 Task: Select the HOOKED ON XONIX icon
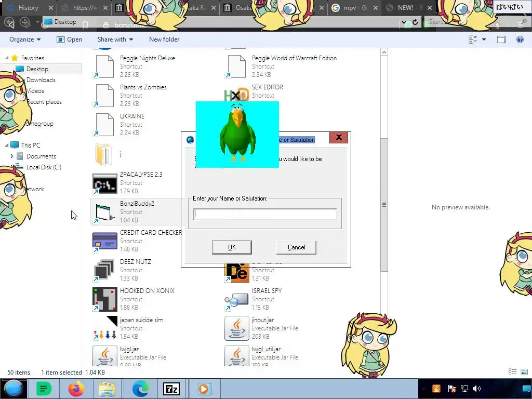104,299
